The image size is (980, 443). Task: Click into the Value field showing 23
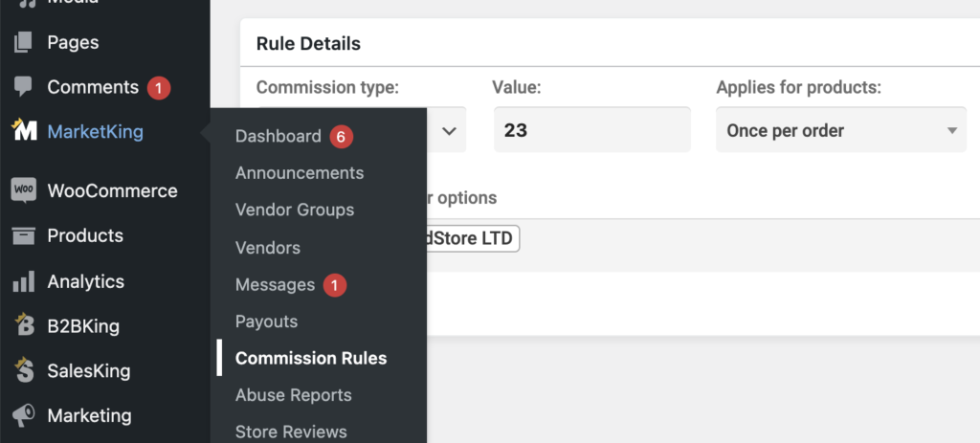point(591,129)
